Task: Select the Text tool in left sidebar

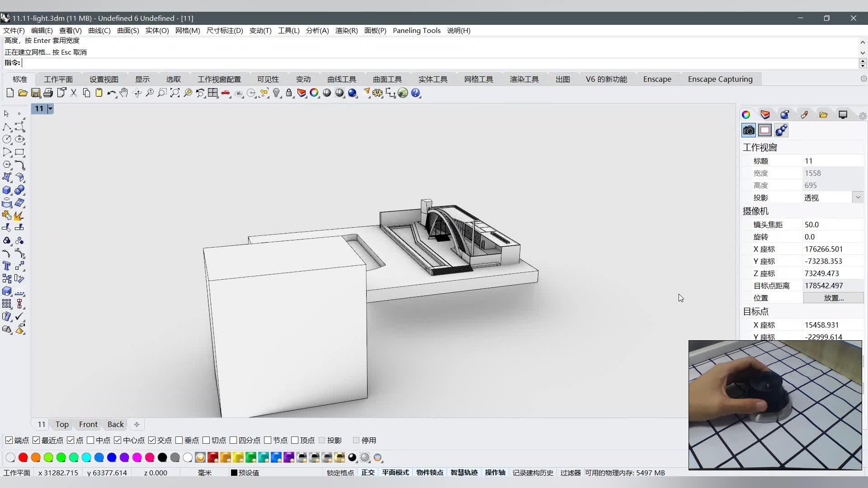Action: pyautogui.click(x=6, y=266)
